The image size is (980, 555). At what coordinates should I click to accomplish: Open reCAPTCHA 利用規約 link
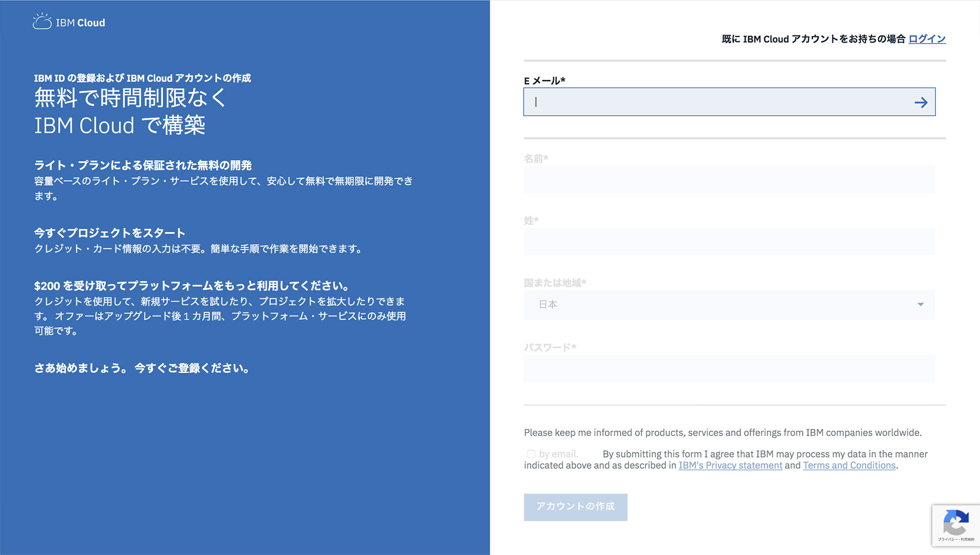(967, 539)
